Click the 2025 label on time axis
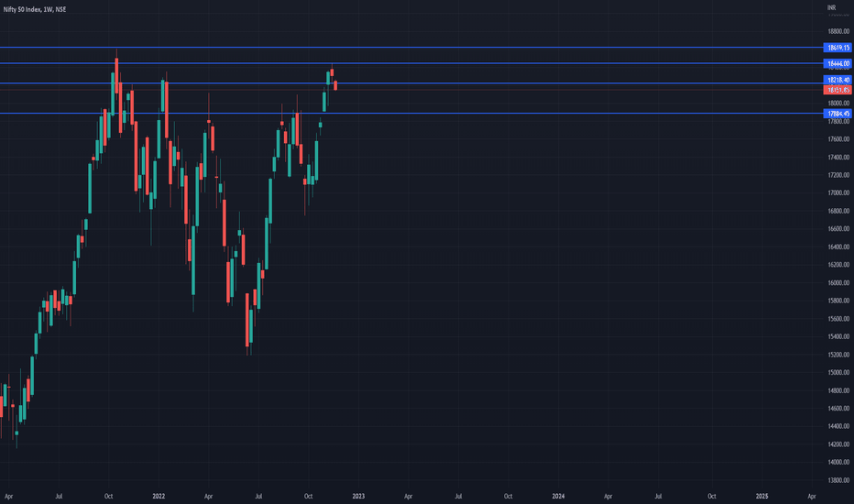 (762, 497)
